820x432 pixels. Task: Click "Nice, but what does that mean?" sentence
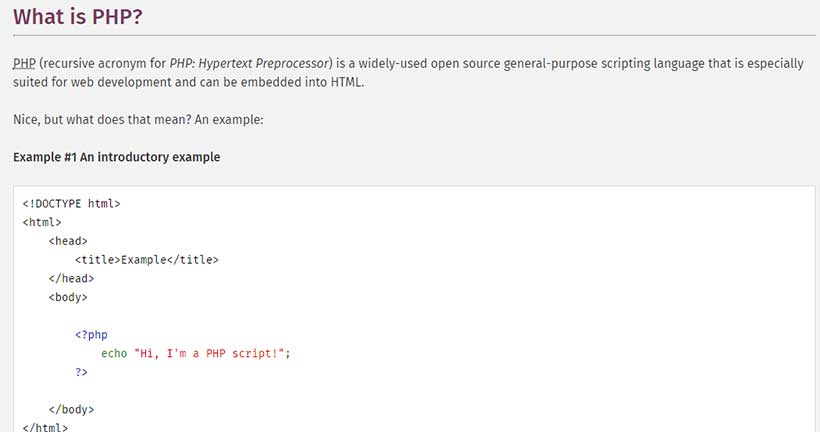(x=102, y=120)
